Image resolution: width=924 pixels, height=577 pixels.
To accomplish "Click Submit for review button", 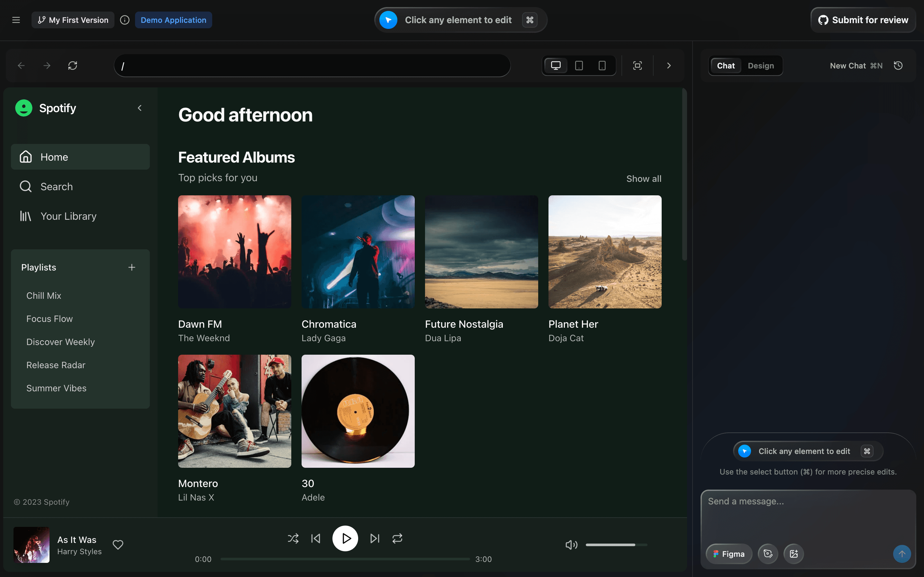I will tap(863, 20).
